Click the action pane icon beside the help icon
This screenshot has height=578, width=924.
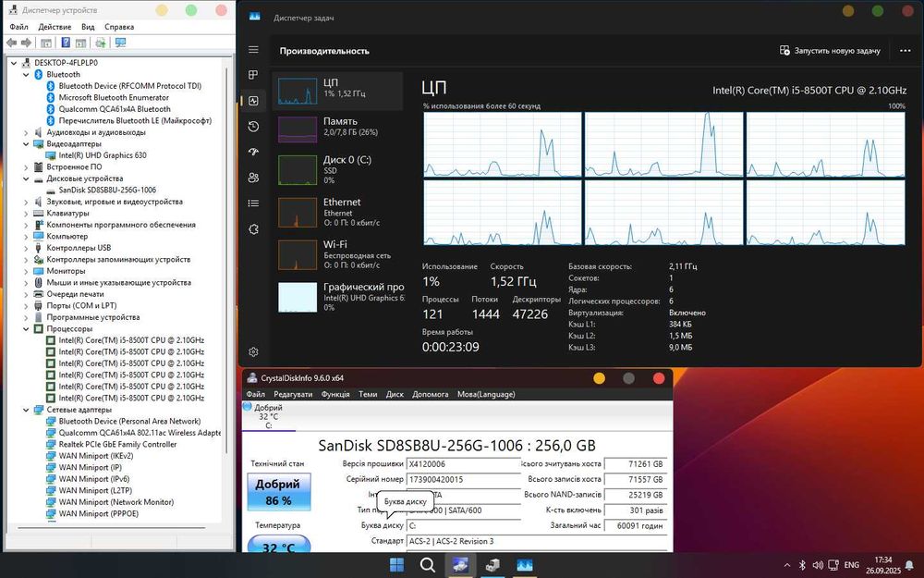click(x=80, y=43)
